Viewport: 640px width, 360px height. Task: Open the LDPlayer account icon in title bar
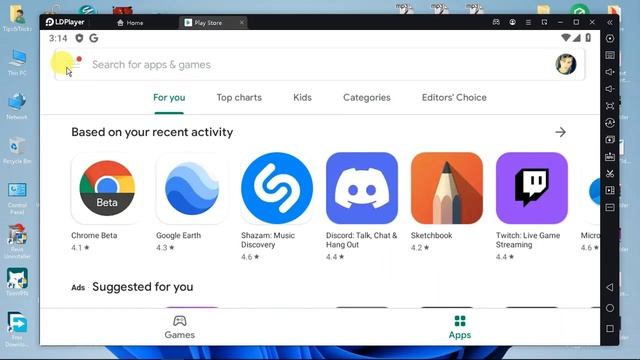pos(512,22)
